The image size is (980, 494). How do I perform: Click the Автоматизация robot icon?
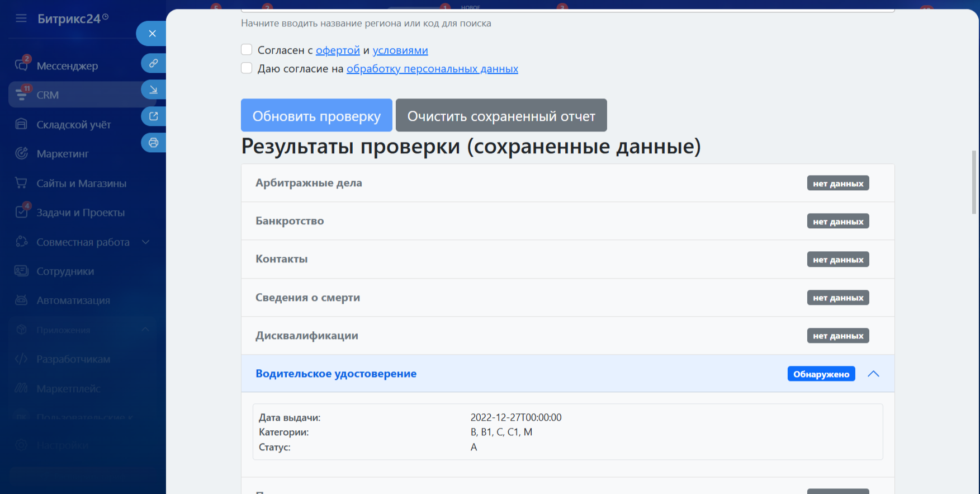21,300
